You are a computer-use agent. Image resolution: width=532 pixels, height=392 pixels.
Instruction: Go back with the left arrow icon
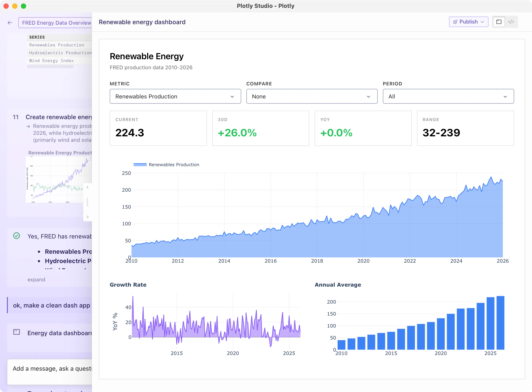tap(10, 23)
